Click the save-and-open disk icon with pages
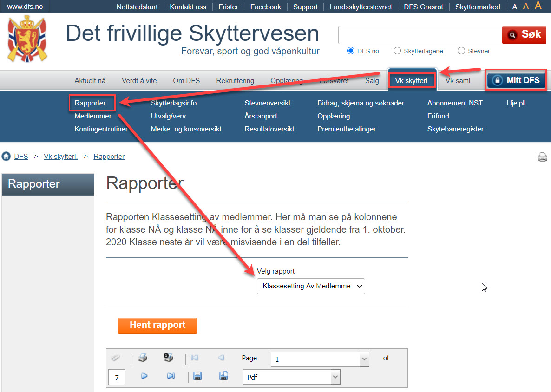Viewport: 551px width, 392px height. pos(223,376)
